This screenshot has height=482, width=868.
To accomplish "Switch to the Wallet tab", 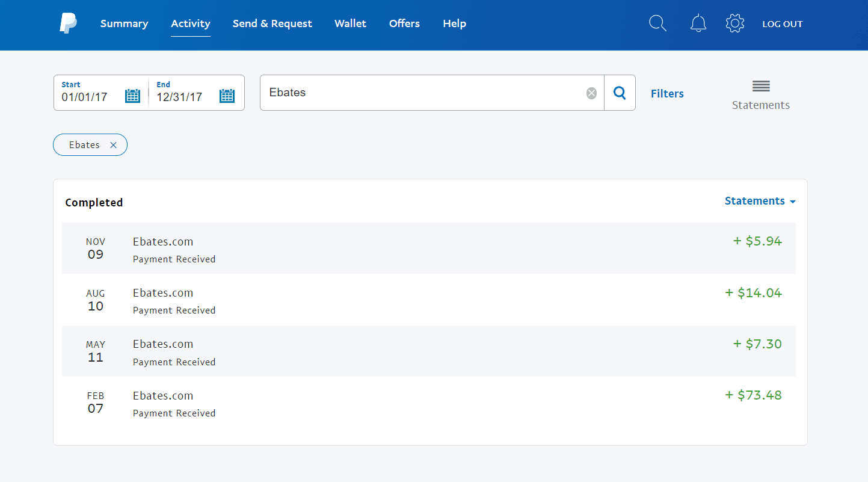I will point(351,23).
